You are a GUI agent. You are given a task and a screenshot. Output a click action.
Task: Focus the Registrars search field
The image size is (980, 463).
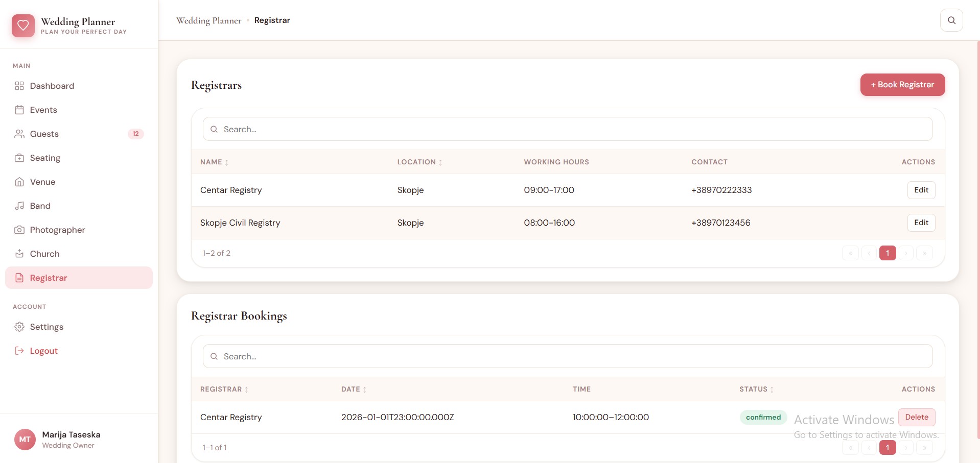567,129
